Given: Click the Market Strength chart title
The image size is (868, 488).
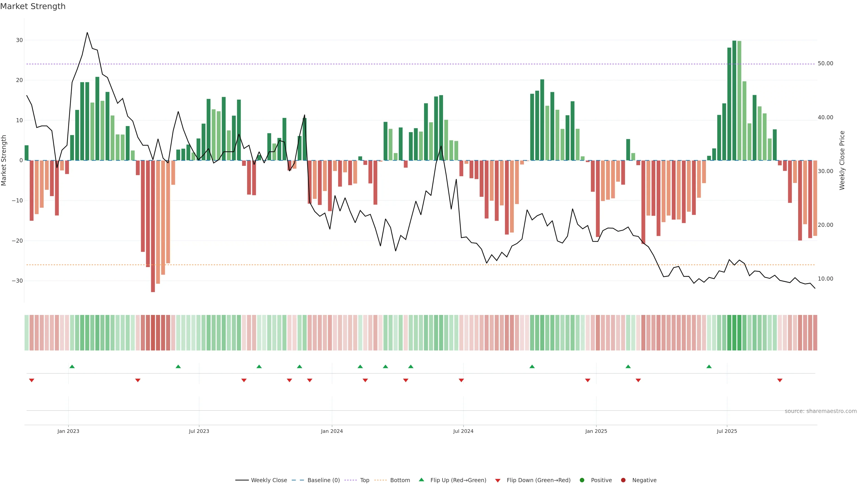Looking at the screenshot, I should (33, 6).
